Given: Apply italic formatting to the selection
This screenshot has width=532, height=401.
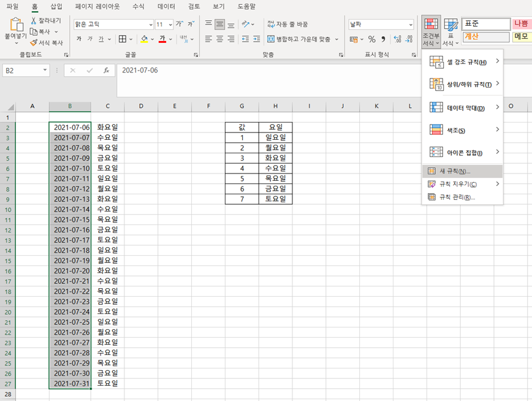Looking at the screenshot, I should click(x=90, y=39).
